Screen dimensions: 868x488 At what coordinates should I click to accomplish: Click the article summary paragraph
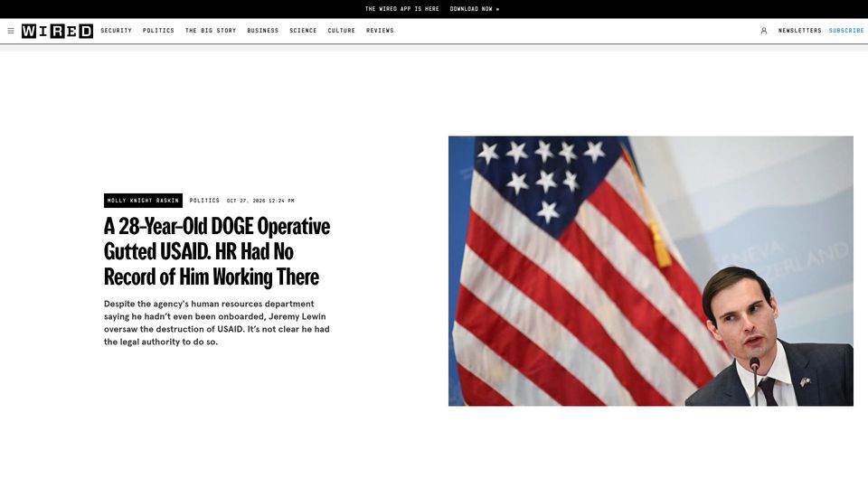[217, 323]
